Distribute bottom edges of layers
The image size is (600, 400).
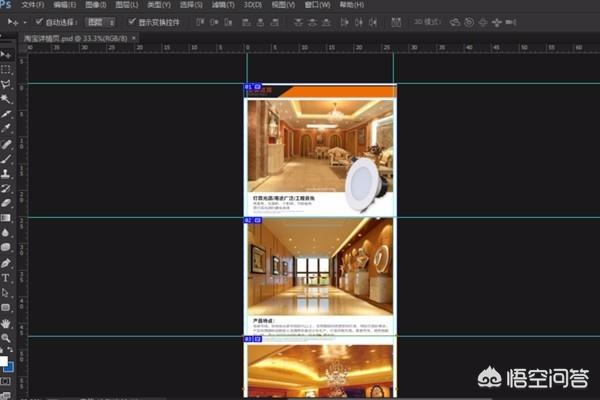(x=326, y=22)
